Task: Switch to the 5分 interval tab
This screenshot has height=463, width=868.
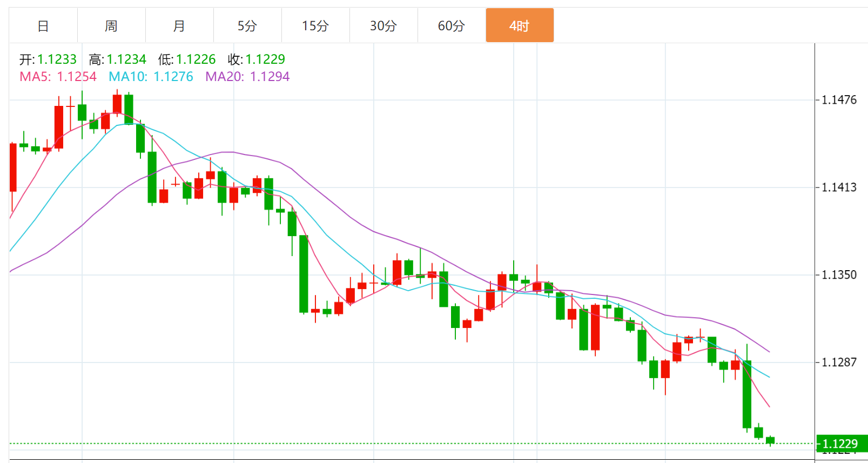Action: click(x=247, y=25)
